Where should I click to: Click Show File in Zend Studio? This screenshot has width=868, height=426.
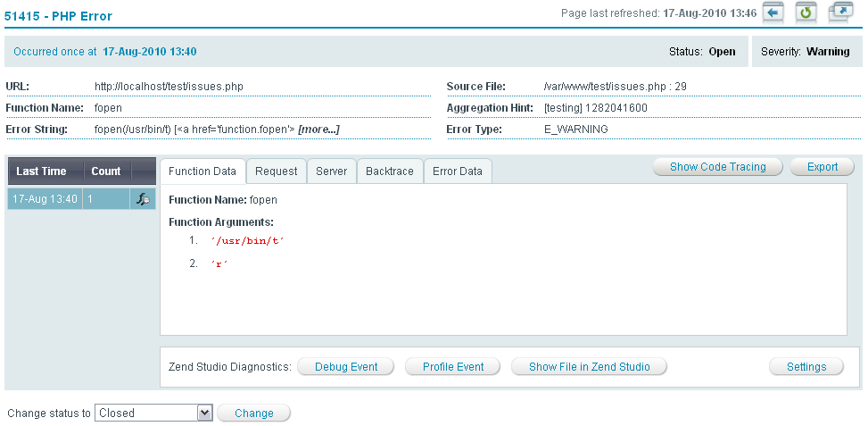(589, 367)
